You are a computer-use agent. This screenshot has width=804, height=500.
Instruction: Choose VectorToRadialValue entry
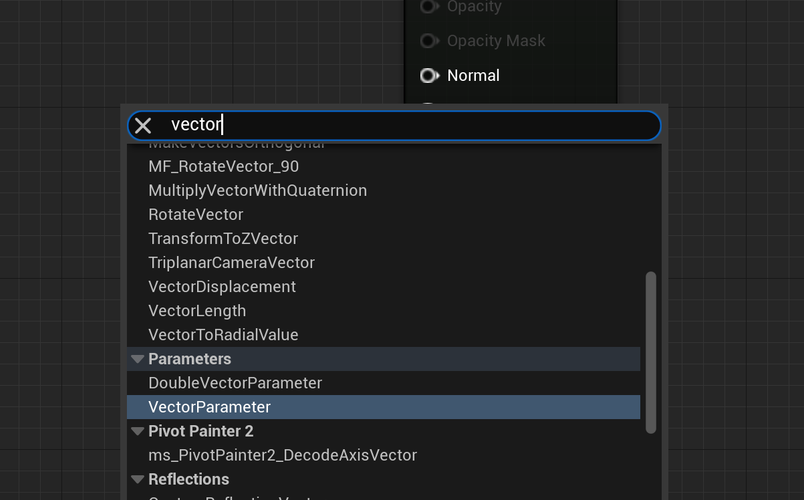(223, 334)
